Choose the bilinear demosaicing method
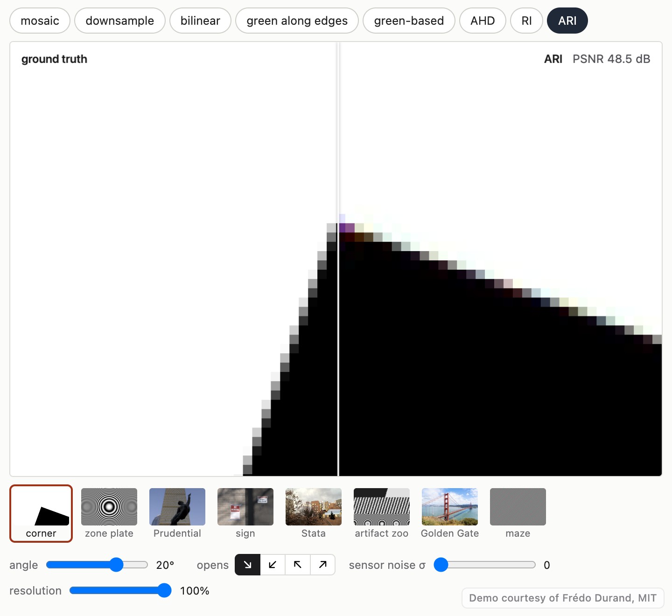The image size is (672, 616). click(x=200, y=21)
